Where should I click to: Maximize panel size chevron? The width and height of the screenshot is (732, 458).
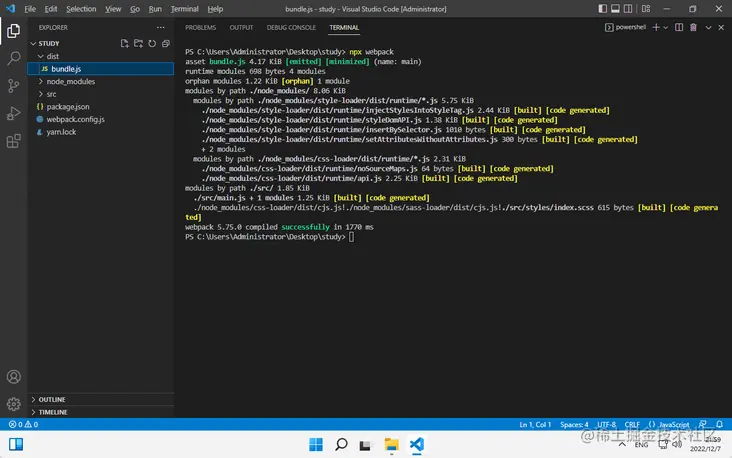(x=708, y=28)
